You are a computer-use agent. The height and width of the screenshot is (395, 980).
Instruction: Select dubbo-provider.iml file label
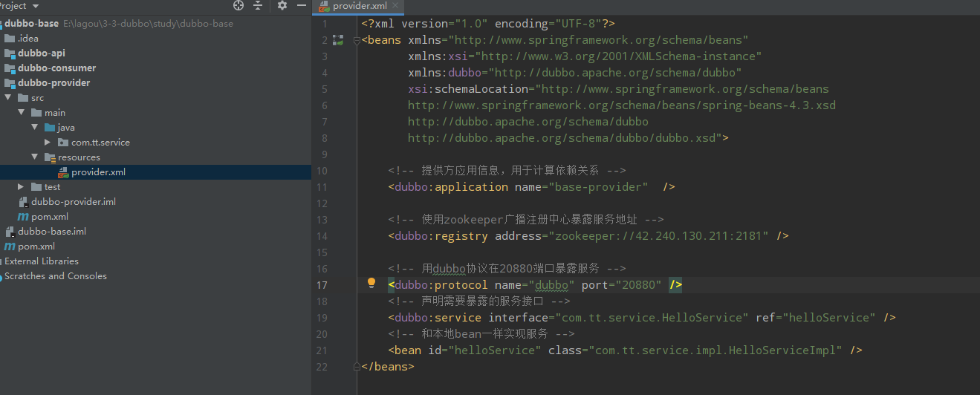click(74, 202)
